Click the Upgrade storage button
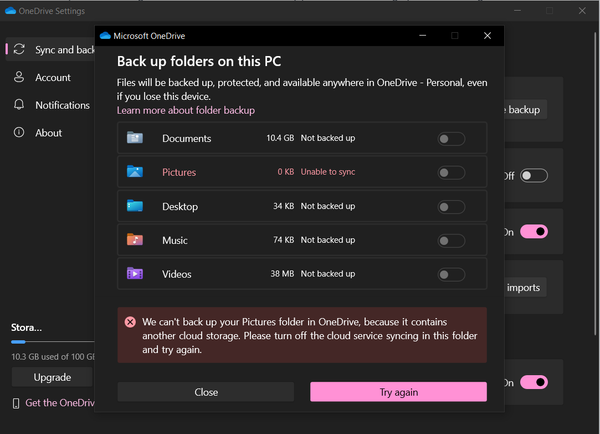Image resolution: width=600 pixels, height=434 pixels. click(x=52, y=377)
